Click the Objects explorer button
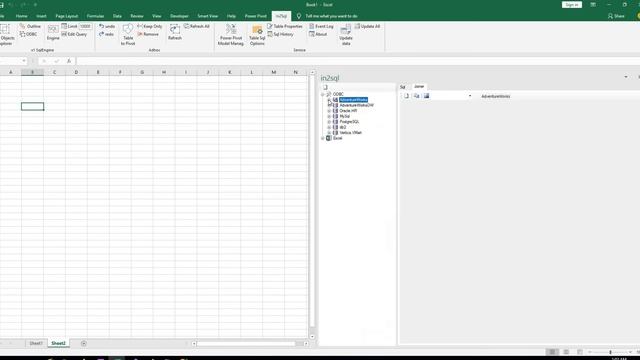Screen dimensions: 640x360 6,35
